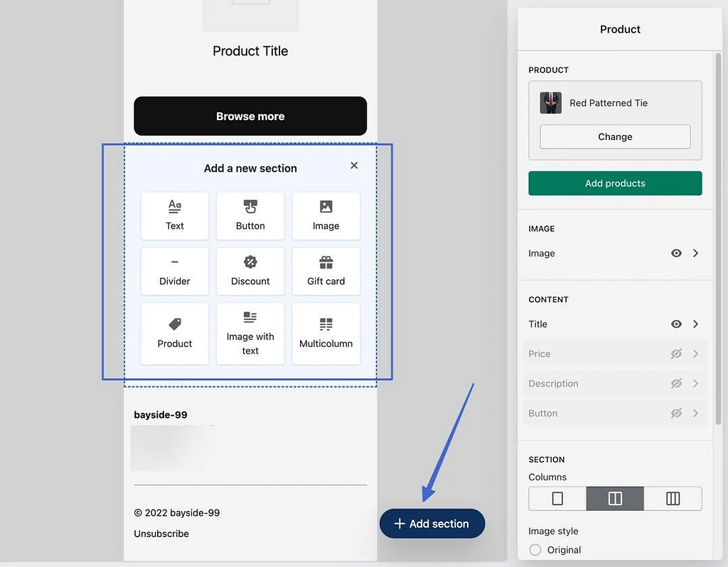Select single column layout
Viewport: 728px width, 567px height.
557,498
